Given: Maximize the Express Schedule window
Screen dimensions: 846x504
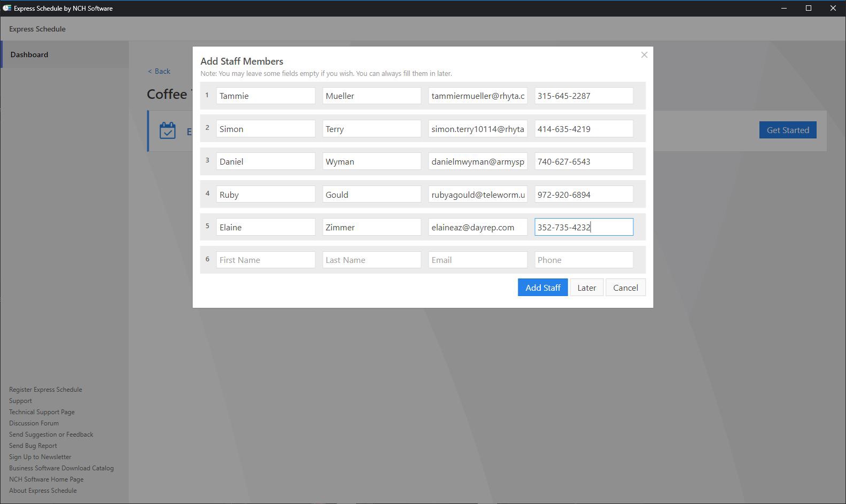Looking at the screenshot, I should (809, 8).
